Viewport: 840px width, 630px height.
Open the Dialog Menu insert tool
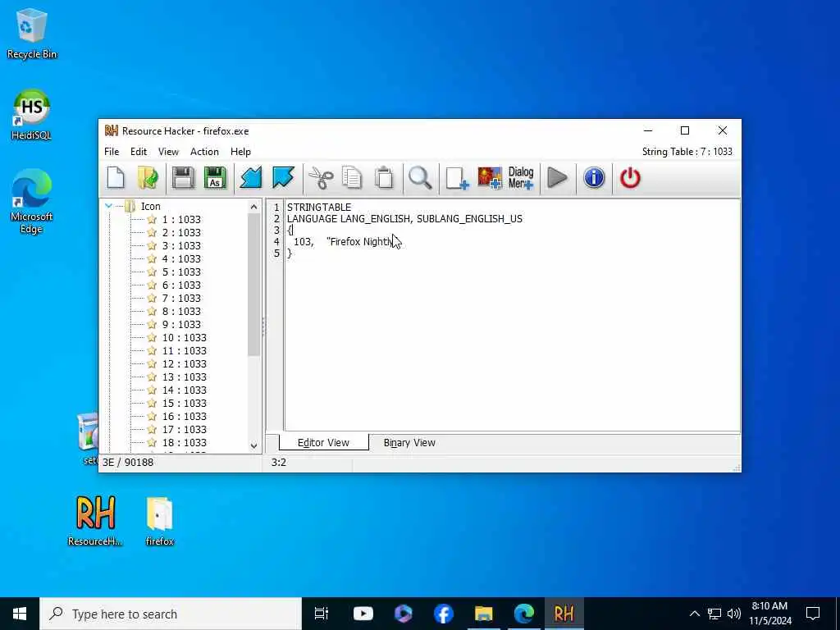tap(521, 178)
